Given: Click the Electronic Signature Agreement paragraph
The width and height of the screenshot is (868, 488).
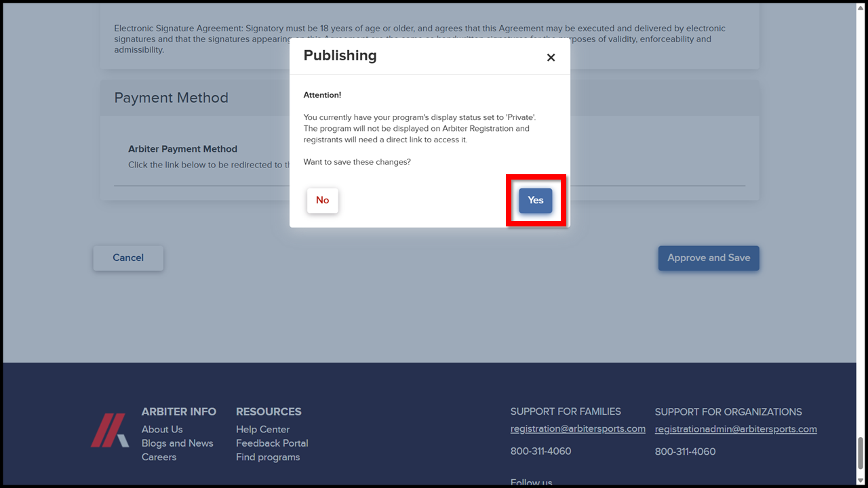Looking at the screenshot, I should pyautogui.click(x=420, y=39).
